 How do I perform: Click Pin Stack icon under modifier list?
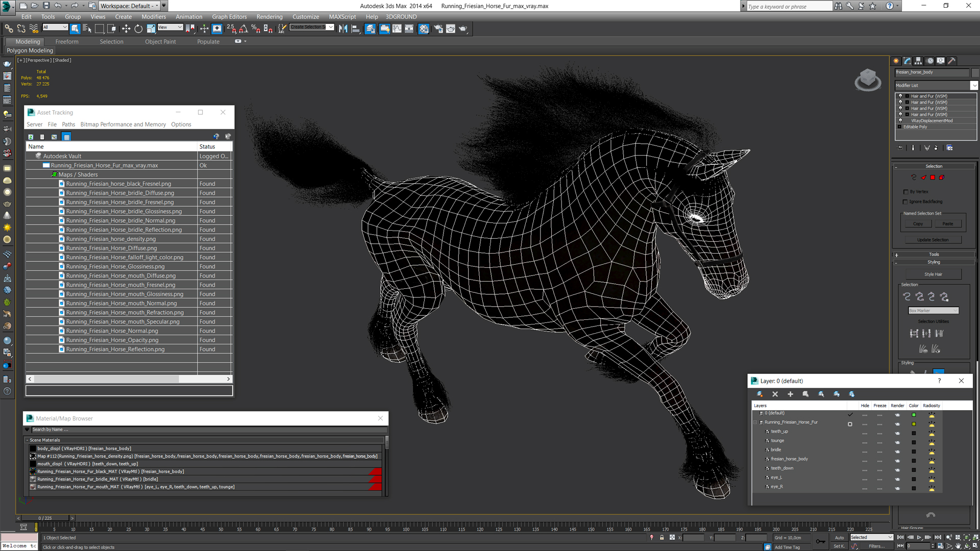(900, 148)
